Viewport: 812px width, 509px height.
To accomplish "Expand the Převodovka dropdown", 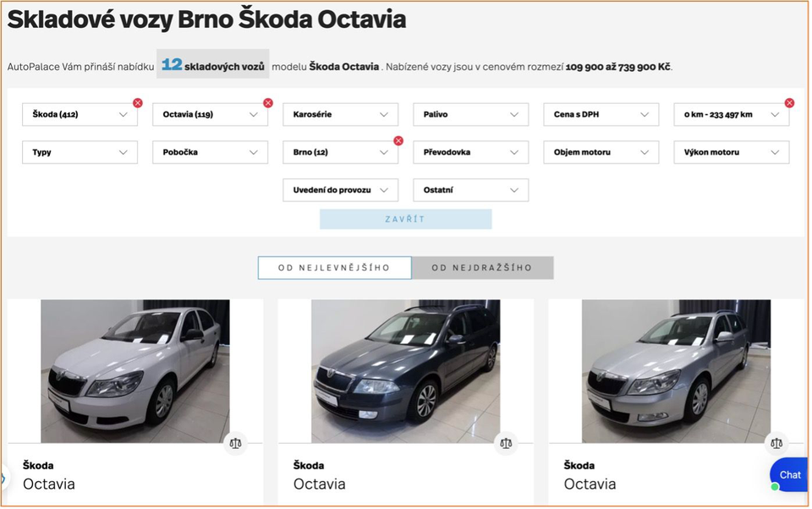I will tap(470, 153).
